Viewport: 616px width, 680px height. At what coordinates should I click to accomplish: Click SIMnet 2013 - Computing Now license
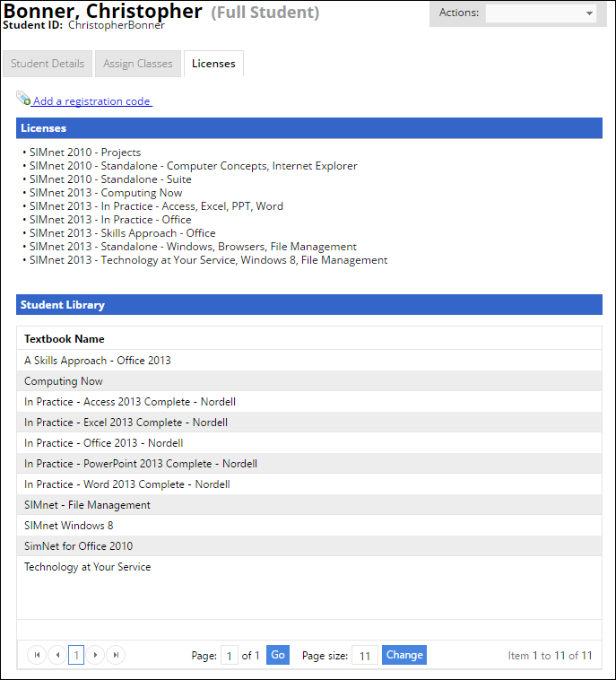(106, 193)
